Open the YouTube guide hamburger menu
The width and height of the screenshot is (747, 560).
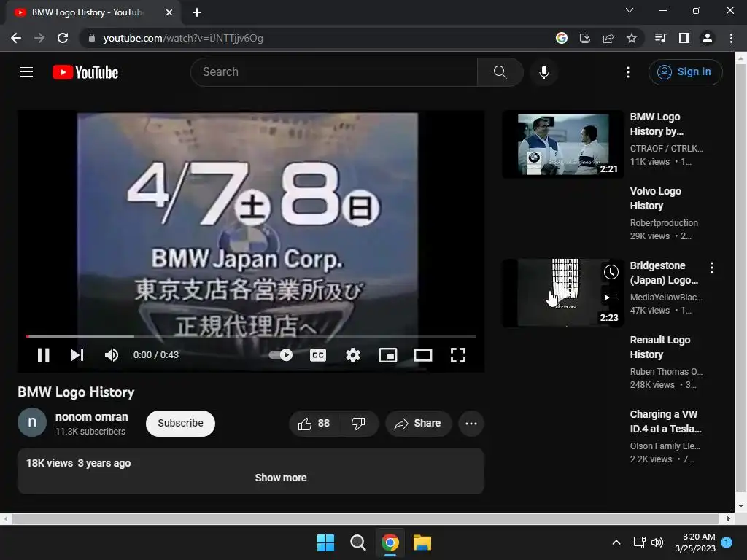tap(26, 72)
